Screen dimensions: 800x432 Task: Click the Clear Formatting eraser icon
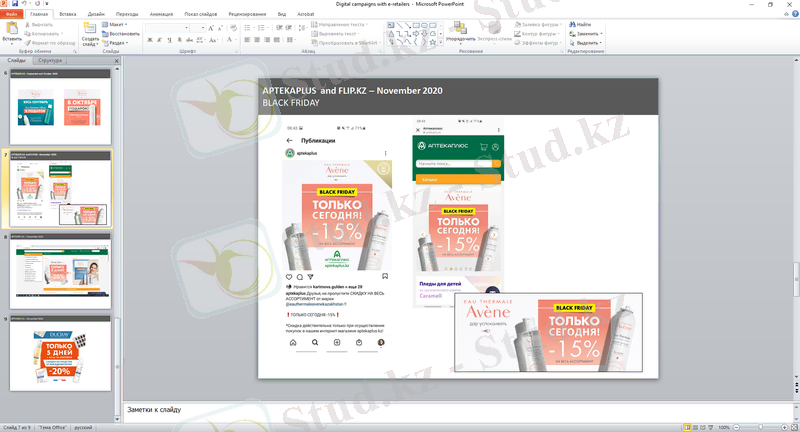[x=233, y=28]
